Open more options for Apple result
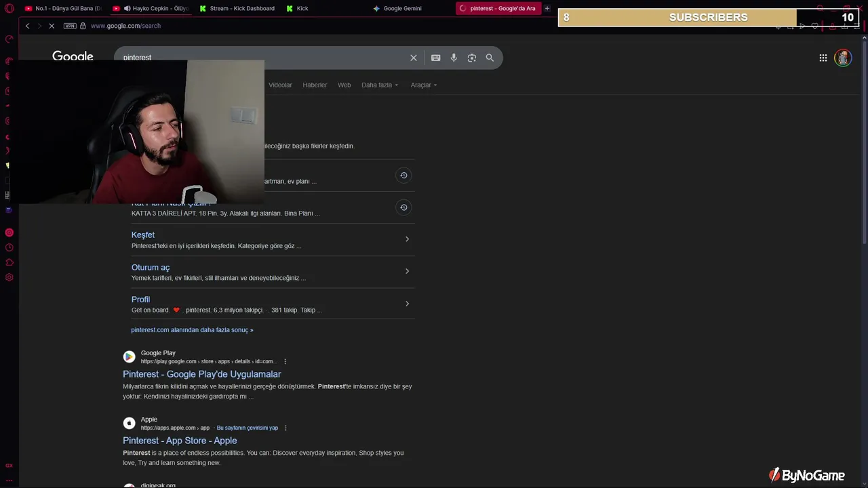 (x=285, y=428)
